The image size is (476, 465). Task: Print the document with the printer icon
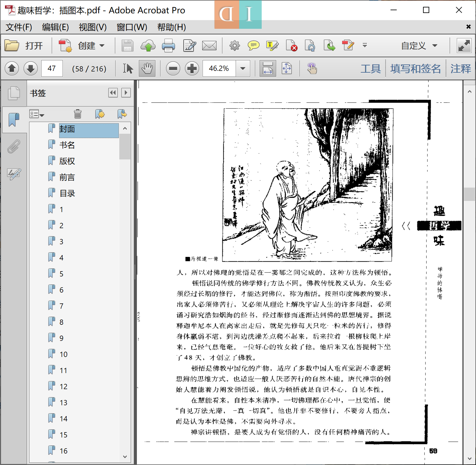(168, 46)
